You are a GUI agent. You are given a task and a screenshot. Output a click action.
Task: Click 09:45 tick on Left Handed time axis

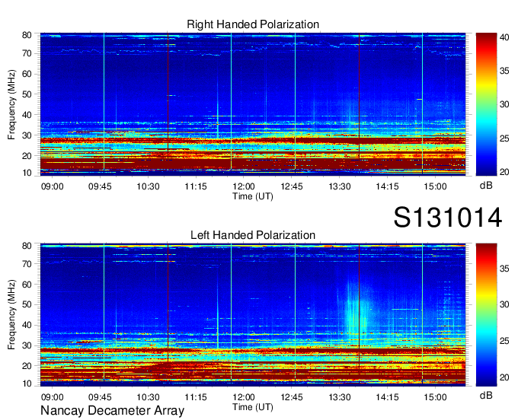pyautogui.click(x=100, y=396)
